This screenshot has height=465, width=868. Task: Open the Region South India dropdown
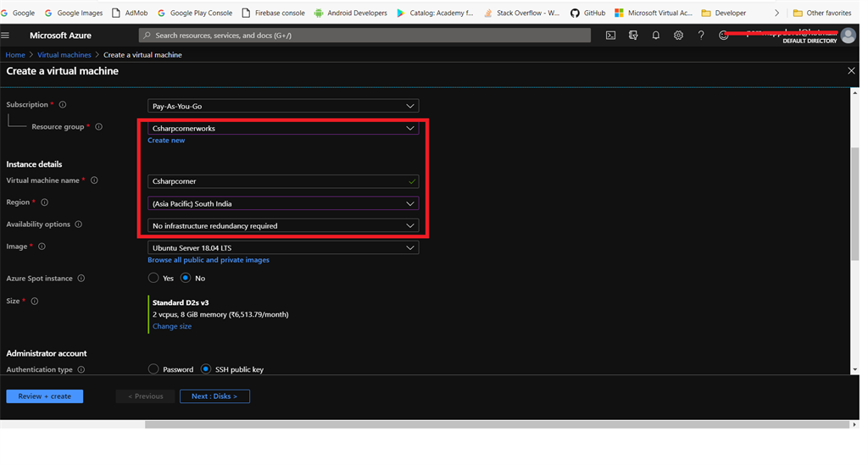coord(283,203)
